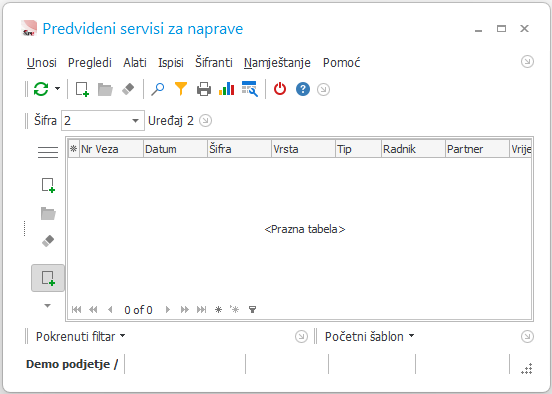Click grid selector asterisk header cell
Image resolution: width=552 pixels, height=394 pixels.
[x=74, y=149]
